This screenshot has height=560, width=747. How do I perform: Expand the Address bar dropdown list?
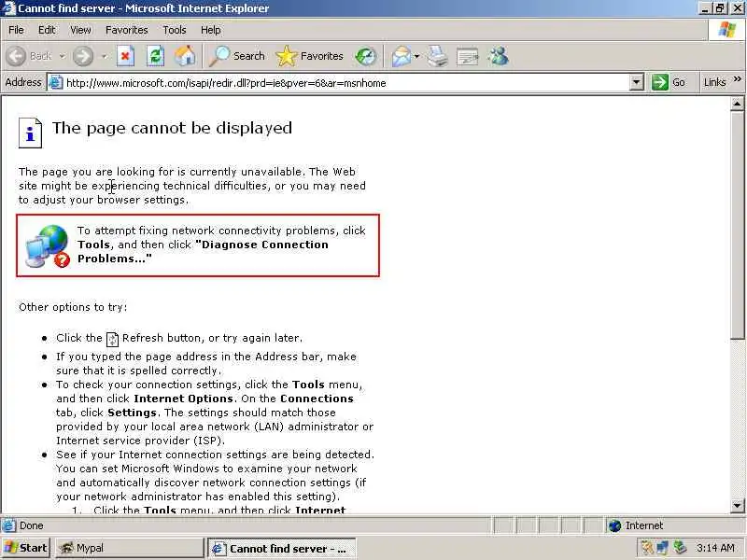[x=637, y=82]
